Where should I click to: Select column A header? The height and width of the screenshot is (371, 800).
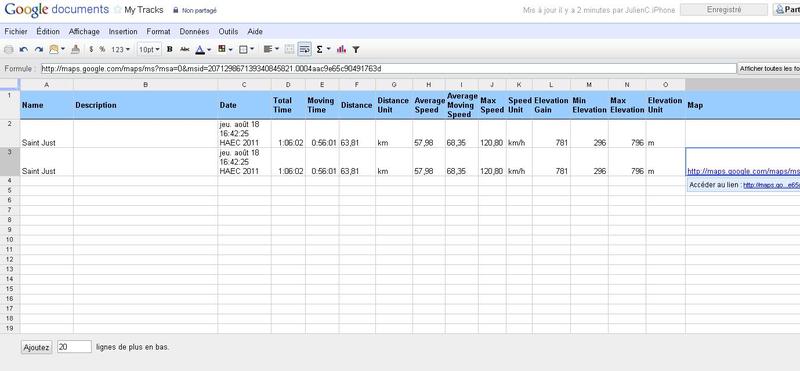click(x=47, y=85)
